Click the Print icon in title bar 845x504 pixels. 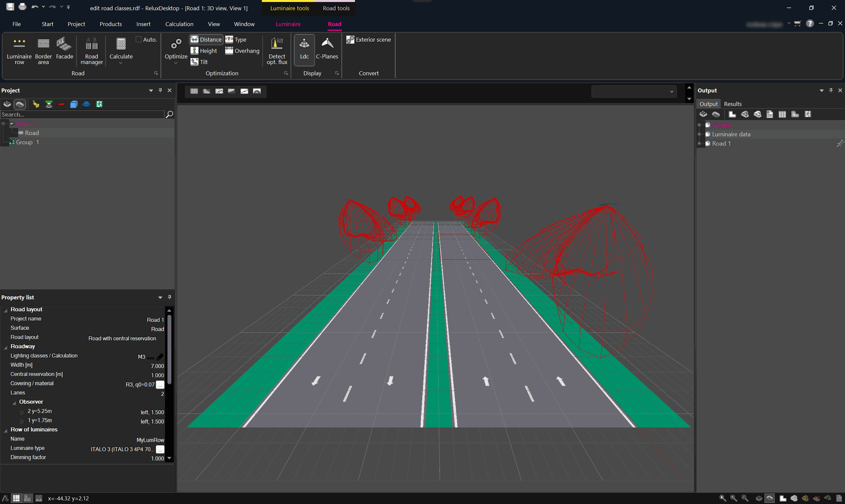22,7
